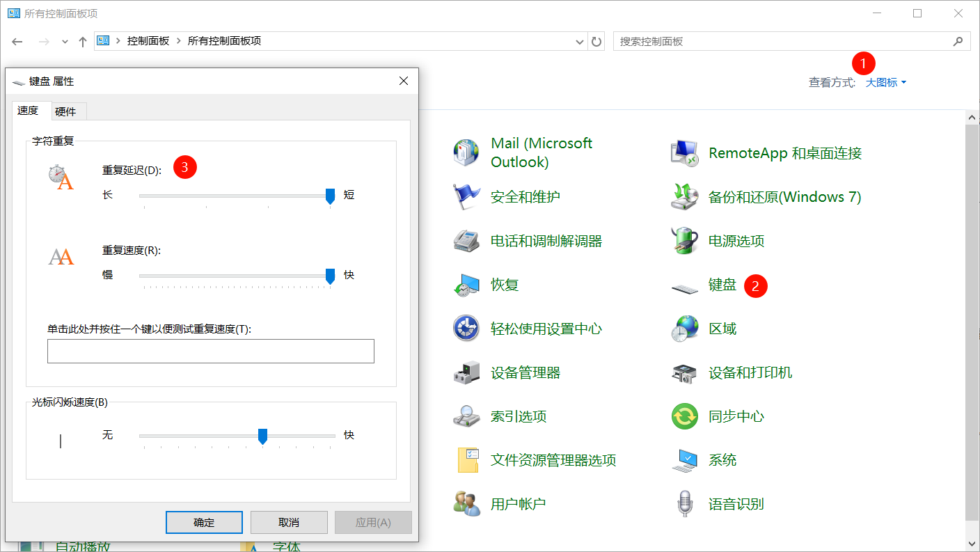The image size is (980, 552).
Task: Click the 文件资源管理器选项 folder icon
Action: point(466,461)
